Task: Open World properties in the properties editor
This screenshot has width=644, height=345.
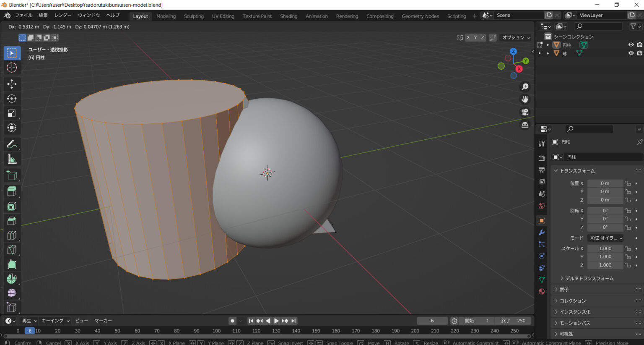Action: 541,206
